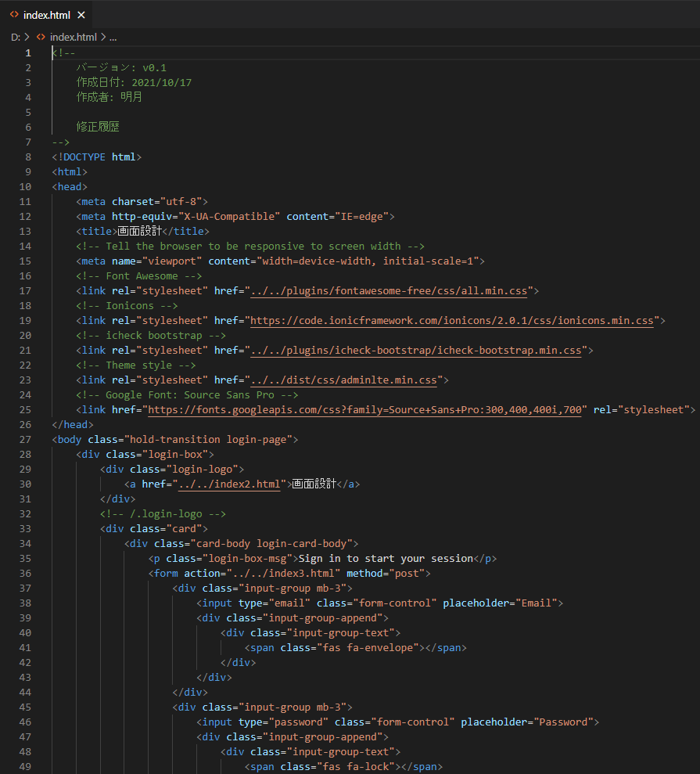The width and height of the screenshot is (700, 774).
Task: Select line number 27
Action: click(25, 439)
